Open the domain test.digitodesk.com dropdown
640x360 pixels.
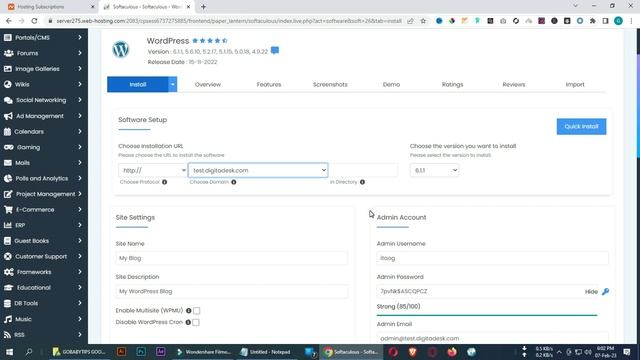coord(258,170)
